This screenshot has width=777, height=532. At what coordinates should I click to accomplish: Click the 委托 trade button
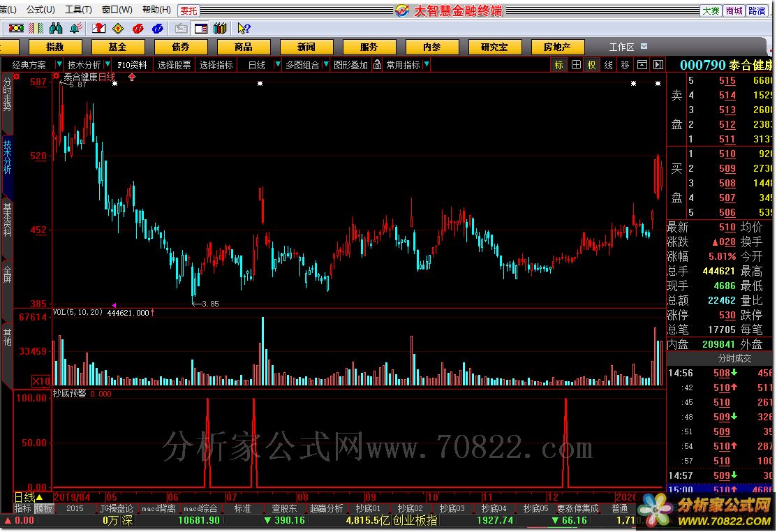[188, 10]
